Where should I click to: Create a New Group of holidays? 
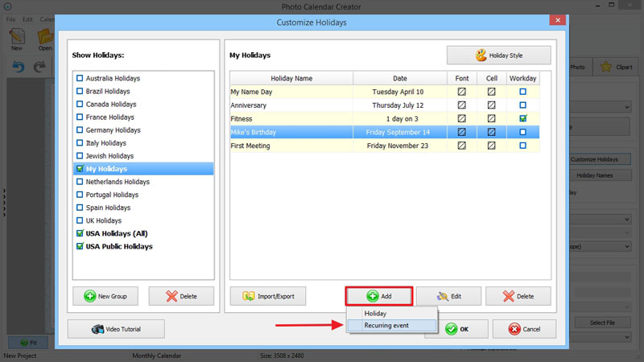click(x=105, y=296)
